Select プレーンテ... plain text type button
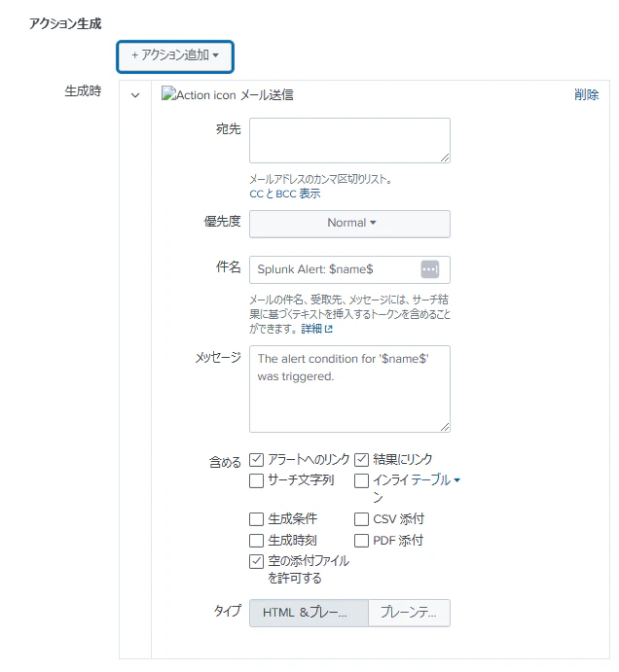The height and width of the screenshot is (672, 619). [x=409, y=613]
